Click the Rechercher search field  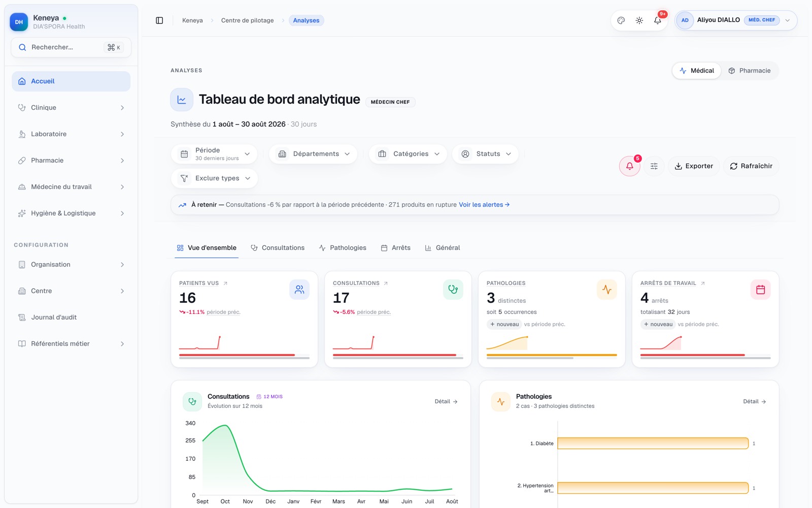pyautogui.click(x=71, y=47)
